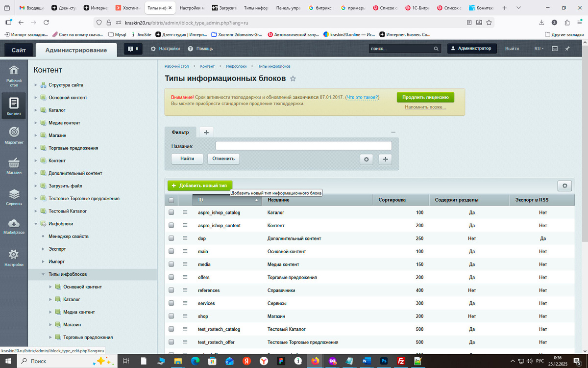Click the Отменить filter button
This screenshot has height=368, width=588.
coord(223,158)
